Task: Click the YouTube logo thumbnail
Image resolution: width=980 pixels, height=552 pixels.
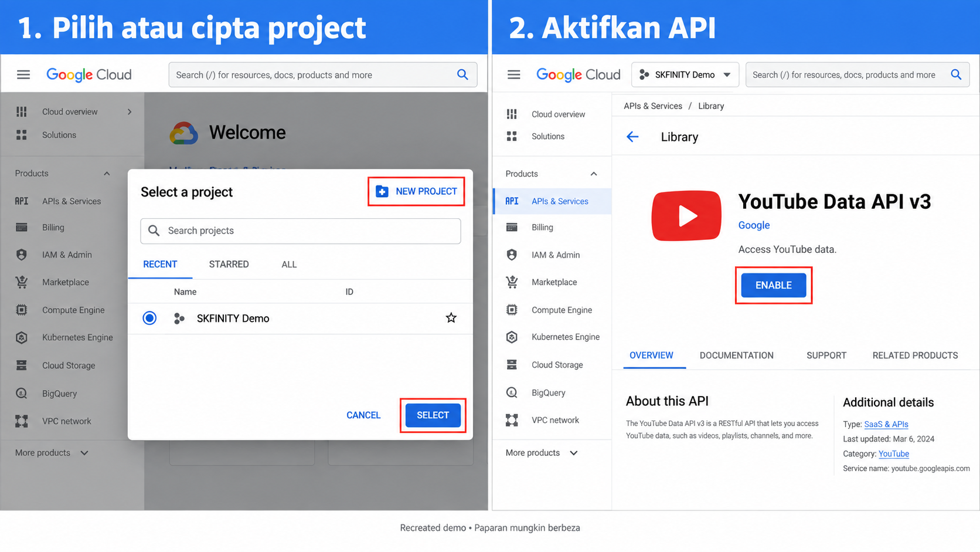Action: pyautogui.click(x=686, y=215)
